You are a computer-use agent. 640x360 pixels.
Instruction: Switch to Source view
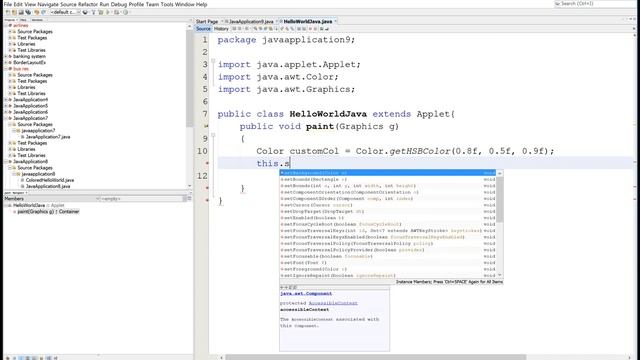pyautogui.click(x=203, y=29)
